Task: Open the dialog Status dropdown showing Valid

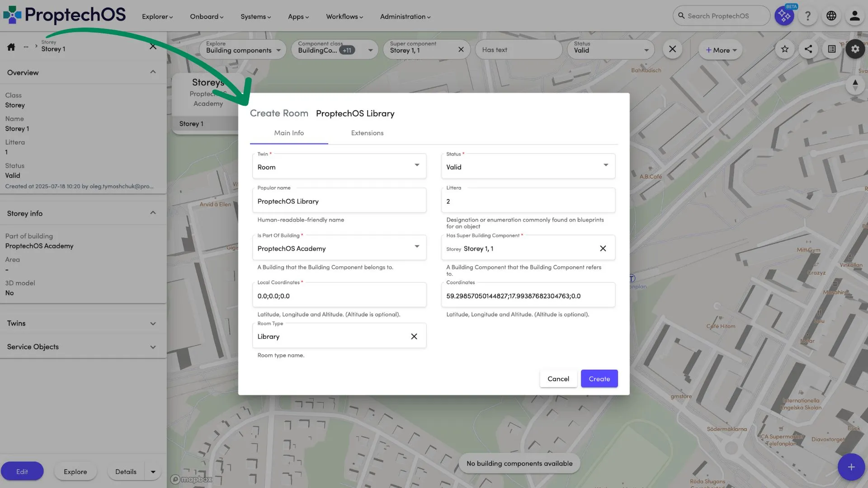Action: (x=528, y=166)
